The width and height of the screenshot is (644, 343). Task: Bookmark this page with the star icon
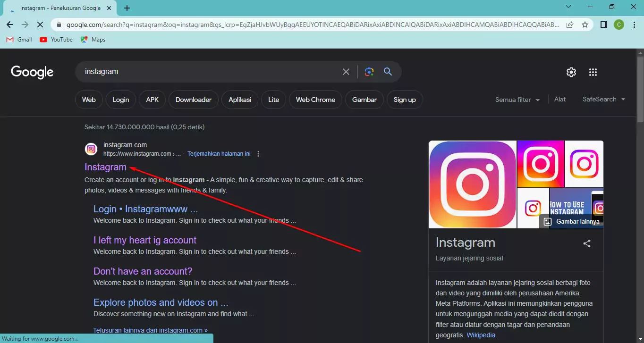[x=585, y=25]
